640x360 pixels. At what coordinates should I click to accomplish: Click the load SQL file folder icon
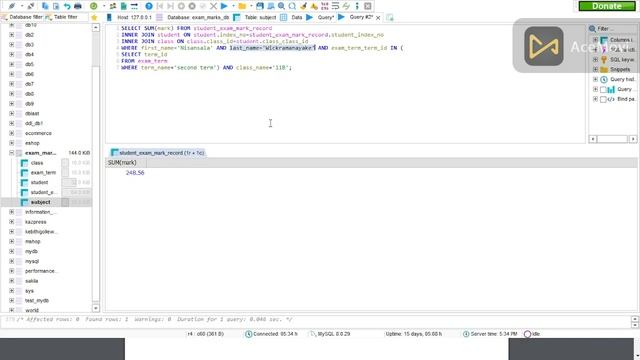(x=242, y=6)
